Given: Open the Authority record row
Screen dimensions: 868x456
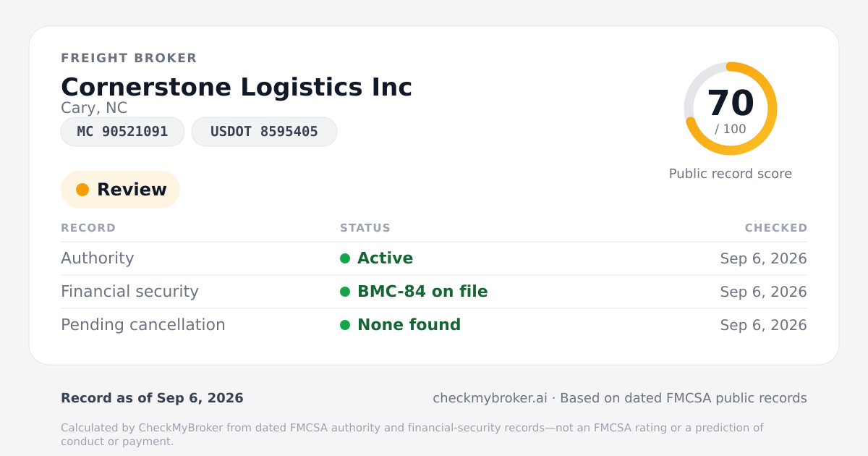Looking at the screenshot, I should tap(434, 258).
